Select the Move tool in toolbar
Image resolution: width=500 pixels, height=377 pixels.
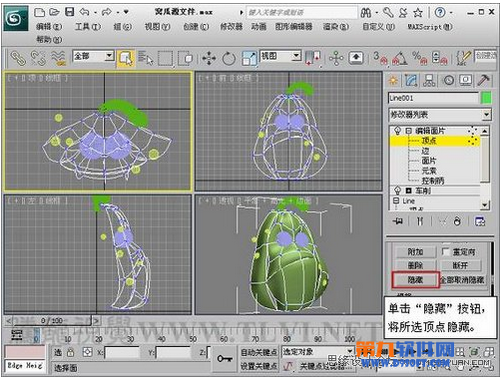pos(209,59)
